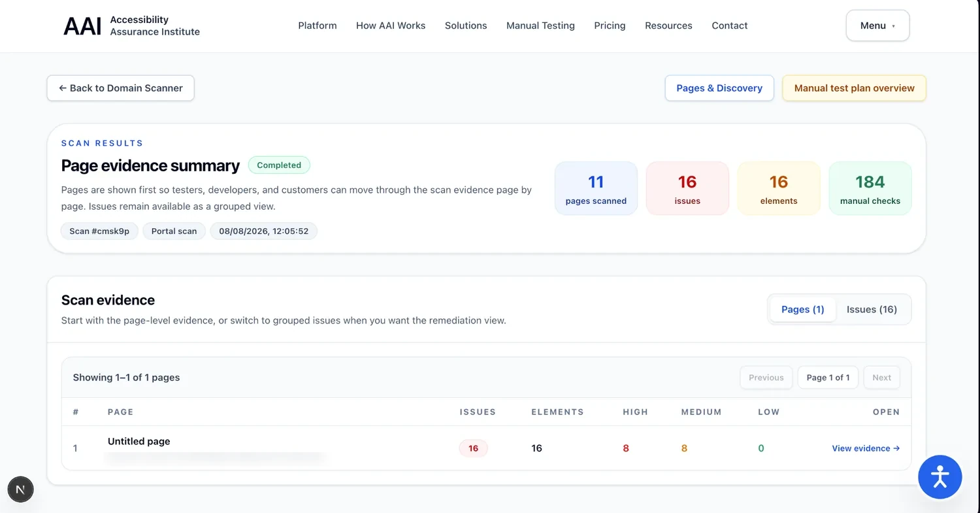The image size is (980, 513).
Task: Open Pages & Discovery
Action: pos(719,88)
